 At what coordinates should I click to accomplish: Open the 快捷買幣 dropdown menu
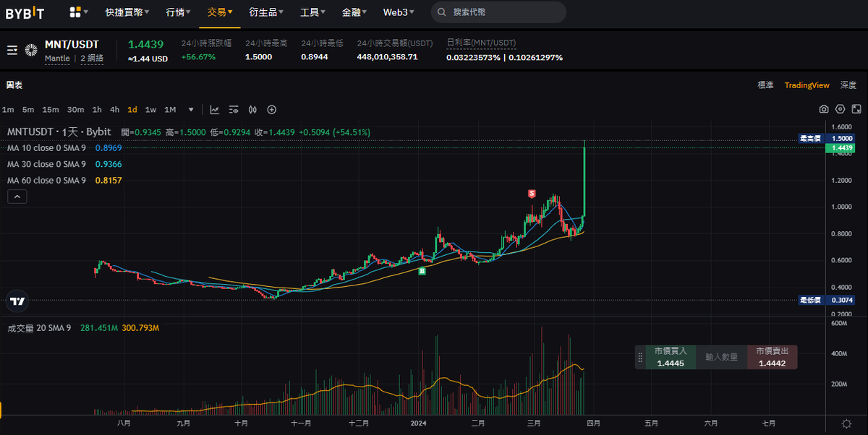[129, 12]
